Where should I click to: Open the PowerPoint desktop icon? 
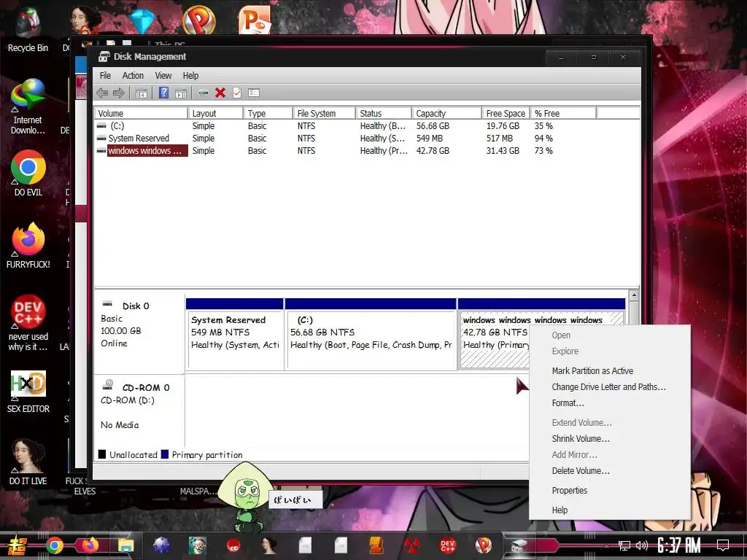point(255,20)
